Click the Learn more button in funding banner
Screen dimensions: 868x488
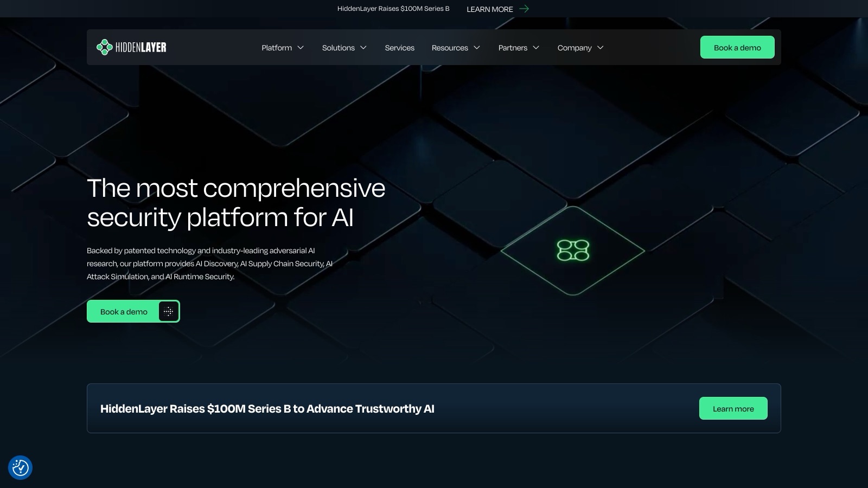(733, 408)
